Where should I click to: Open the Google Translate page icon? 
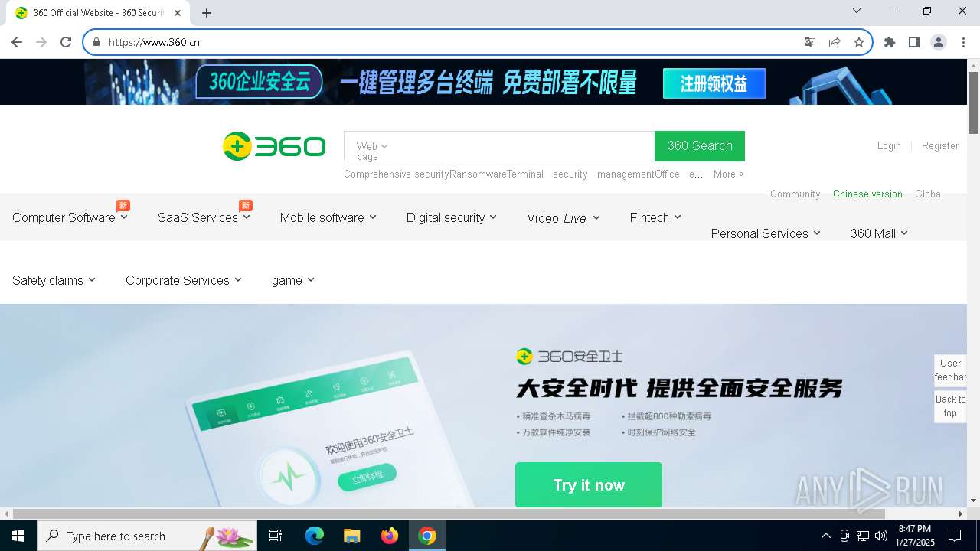tap(810, 42)
